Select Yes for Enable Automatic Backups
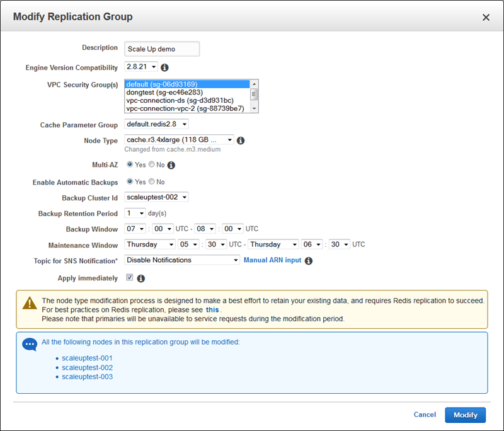The width and height of the screenshot is (504, 431). pyautogui.click(x=130, y=182)
